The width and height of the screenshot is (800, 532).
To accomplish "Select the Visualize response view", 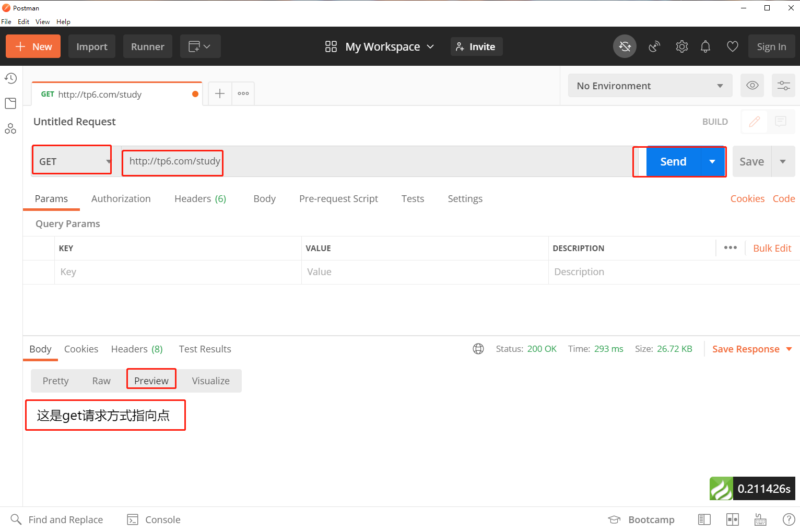I will pyautogui.click(x=210, y=381).
